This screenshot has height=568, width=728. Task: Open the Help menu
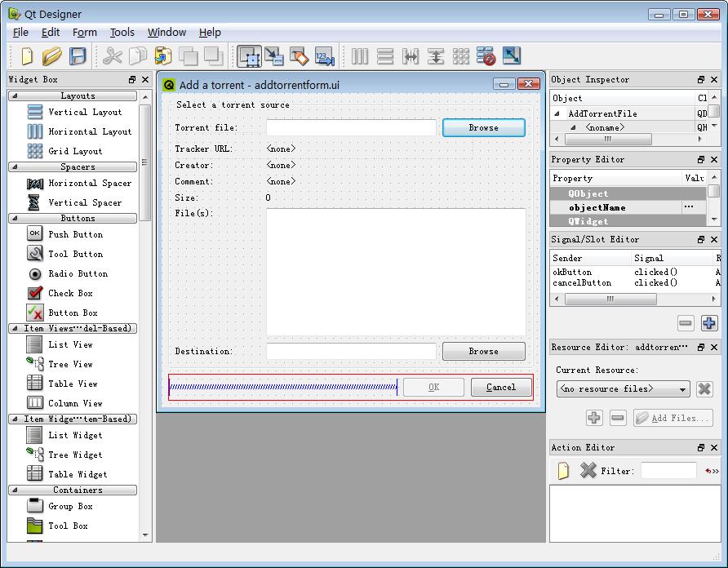(x=210, y=33)
